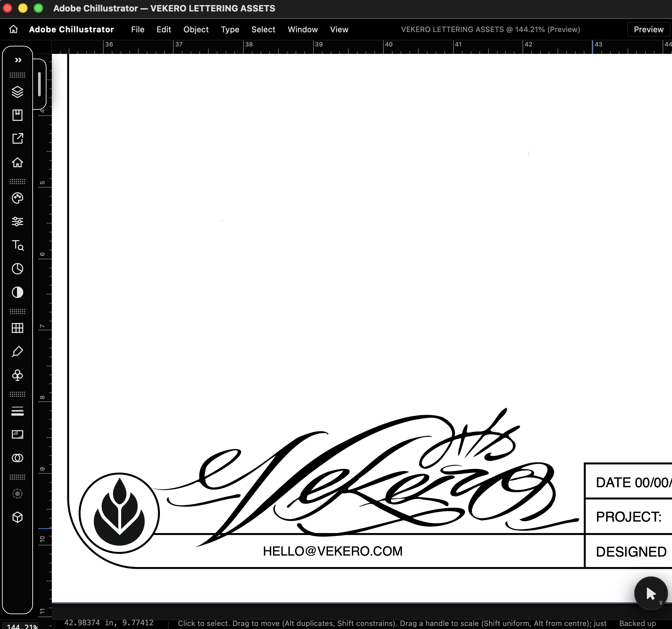Image resolution: width=672 pixels, height=629 pixels.
Task: Open the Type menu
Action: (x=230, y=29)
